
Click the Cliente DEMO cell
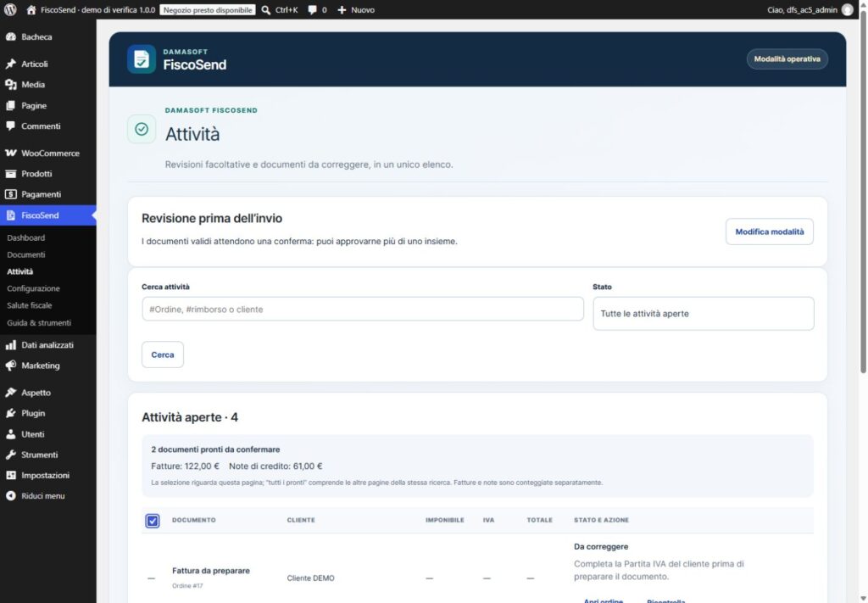coord(310,578)
